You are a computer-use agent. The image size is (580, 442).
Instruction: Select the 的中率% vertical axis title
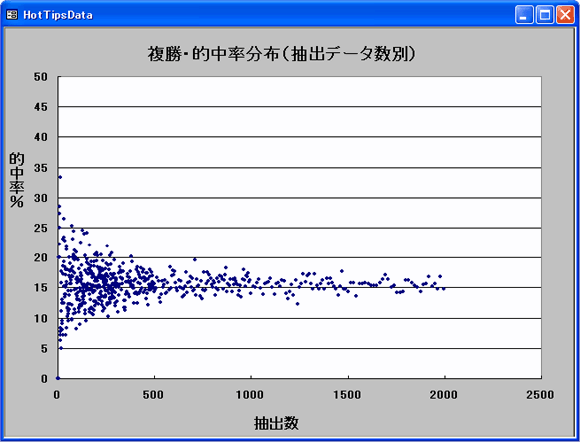pyautogui.click(x=16, y=180)
